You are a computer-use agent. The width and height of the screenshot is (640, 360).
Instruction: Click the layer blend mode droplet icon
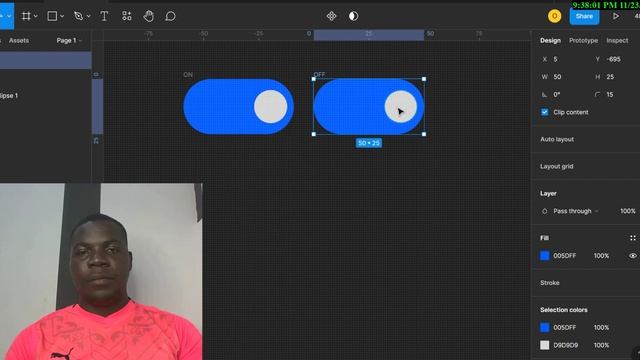(544, 211)
